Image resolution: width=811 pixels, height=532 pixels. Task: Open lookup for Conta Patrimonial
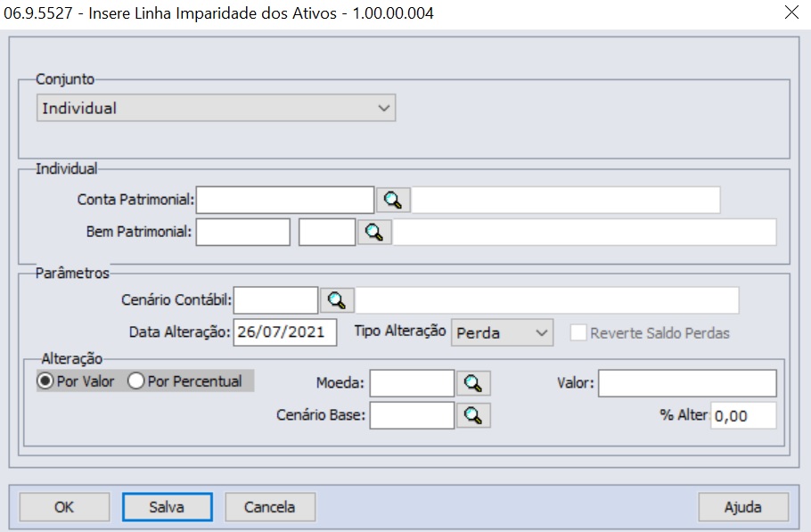(393, 201)
